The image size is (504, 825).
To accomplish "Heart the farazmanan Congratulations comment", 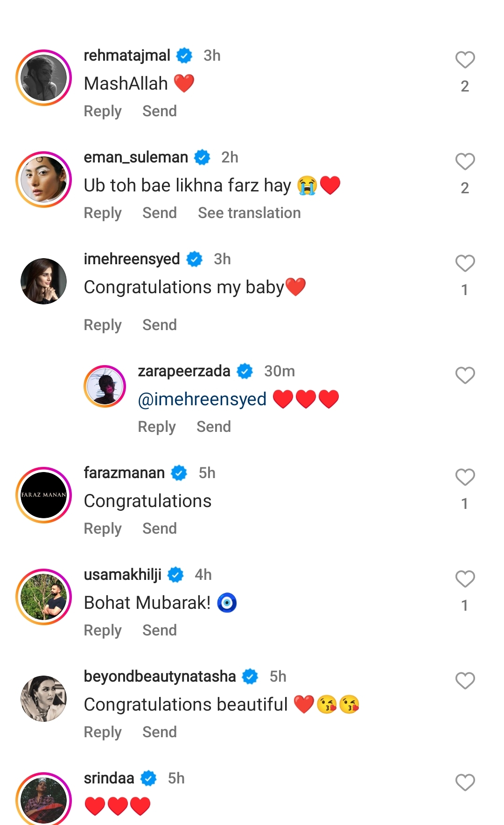I will (465, 477).
